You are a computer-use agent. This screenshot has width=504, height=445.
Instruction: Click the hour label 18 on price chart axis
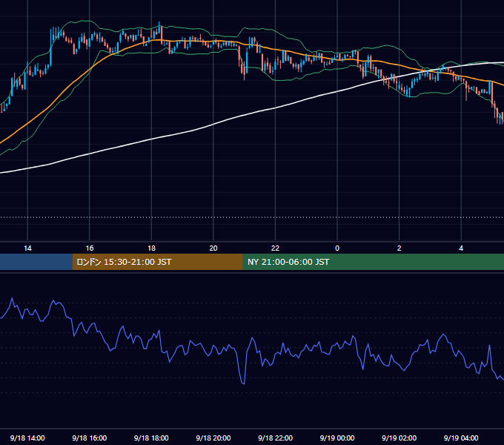[151, 248]
